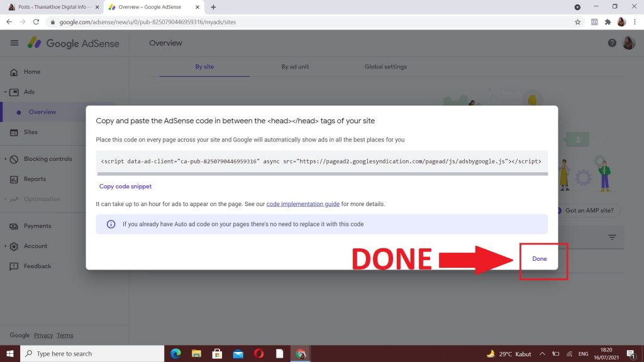
Task: Go to Home in the sidebar
Action: pos(32,72)
